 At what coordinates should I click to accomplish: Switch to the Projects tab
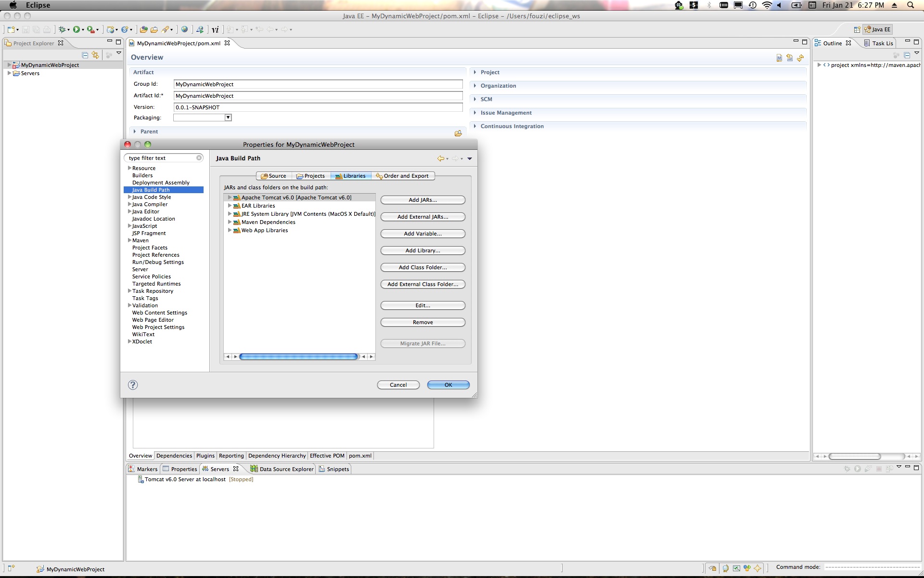click(x=311, y=176)
